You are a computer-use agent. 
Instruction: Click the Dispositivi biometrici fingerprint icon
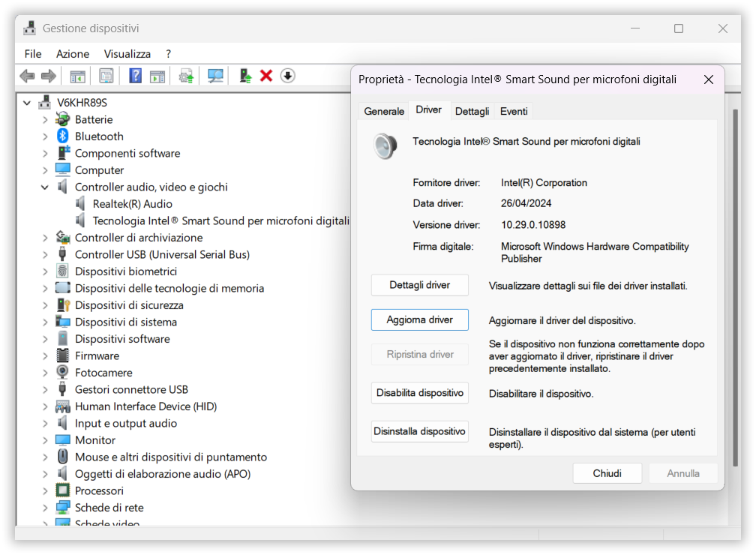63,271
